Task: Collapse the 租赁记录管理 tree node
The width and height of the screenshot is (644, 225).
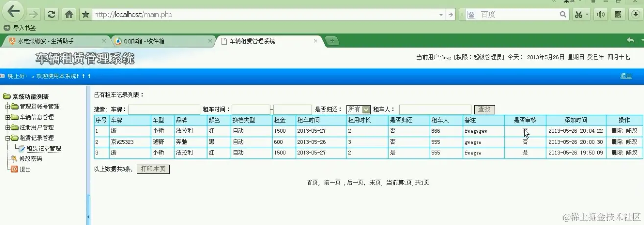Action: point(8,138)
